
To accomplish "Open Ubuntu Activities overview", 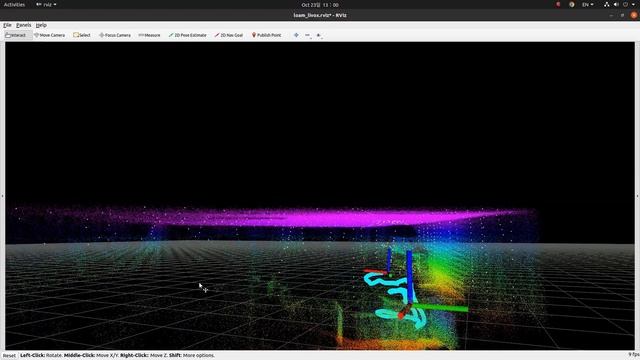I will (14, 4).
